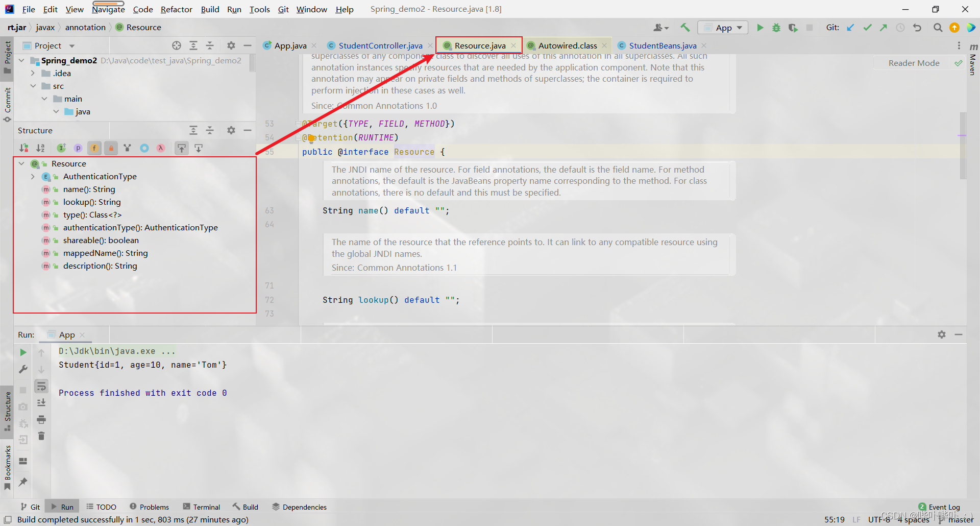Collapse the main folder
The image size is (980, 526).
tap(45, 99)
